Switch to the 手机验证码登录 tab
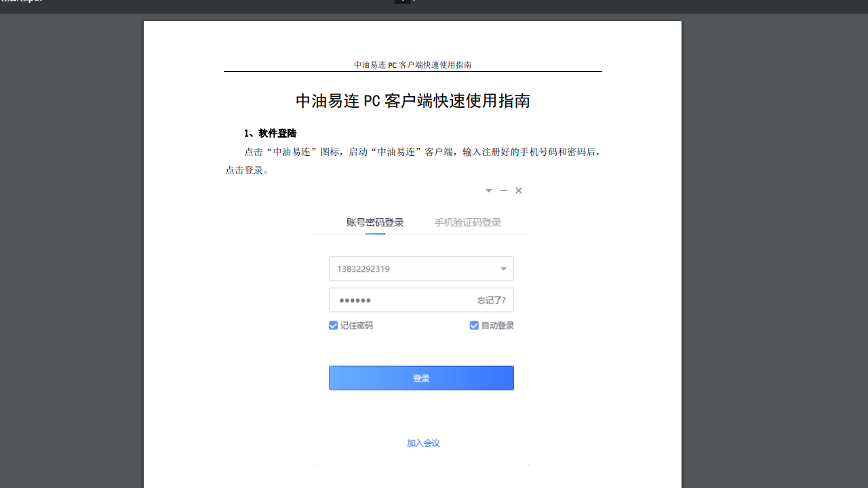 click(x=467, y=222)
